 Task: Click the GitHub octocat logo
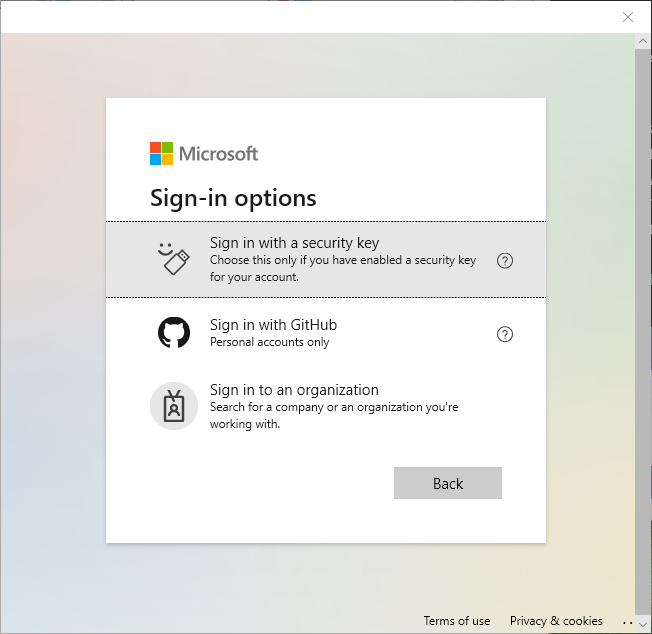click(x=174, y=333)
